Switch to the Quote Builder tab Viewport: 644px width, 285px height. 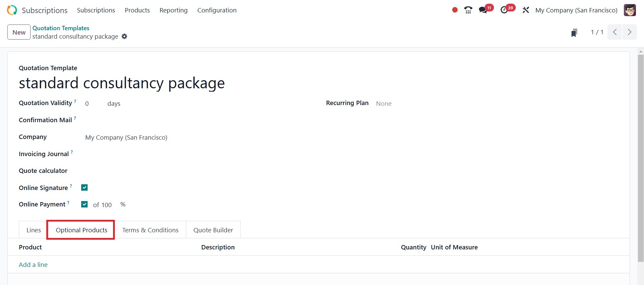(x=213, y=230)
